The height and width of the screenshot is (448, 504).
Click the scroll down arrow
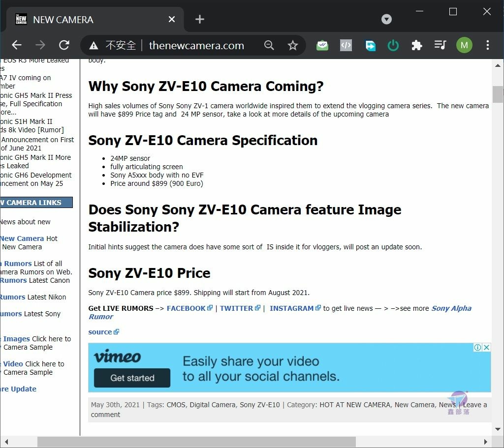498,429
